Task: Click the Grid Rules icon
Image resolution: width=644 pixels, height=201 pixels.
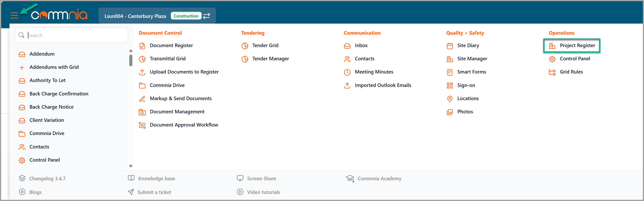Action: tap(552, 72)
